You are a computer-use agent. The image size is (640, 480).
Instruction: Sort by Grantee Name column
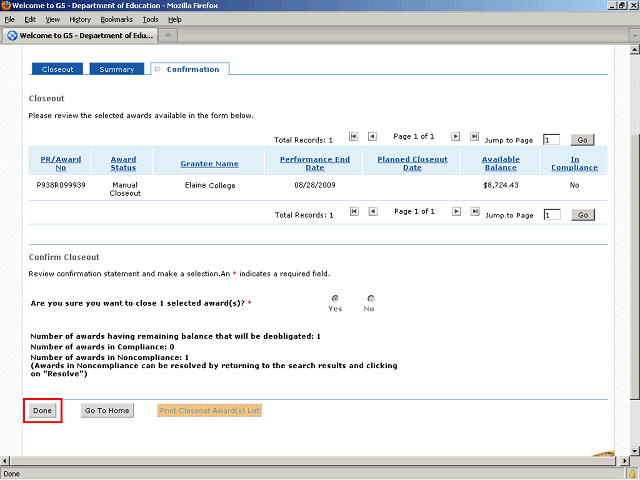point(209,164)
